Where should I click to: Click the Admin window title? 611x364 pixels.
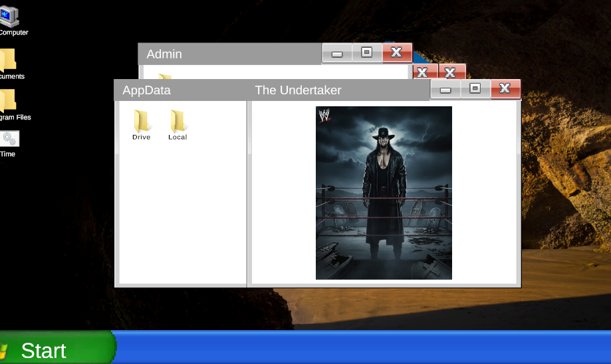(x=164, y=54)
